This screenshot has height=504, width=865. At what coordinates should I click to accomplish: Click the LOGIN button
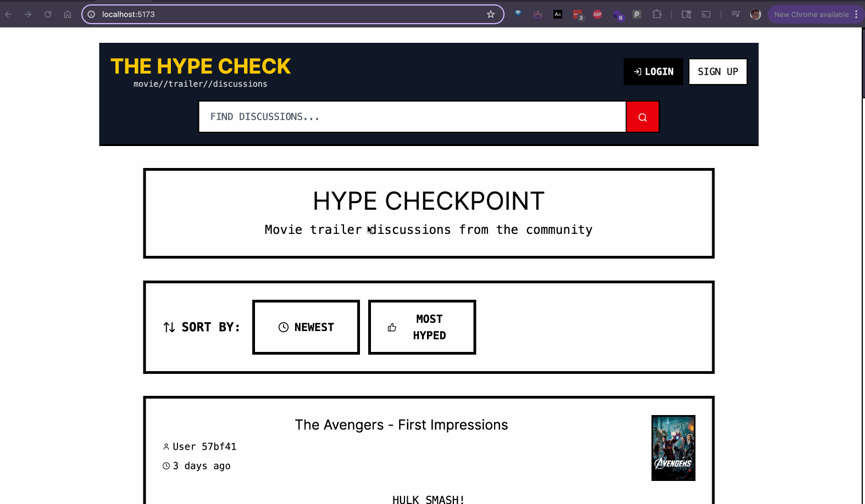[x=653, y=71]
